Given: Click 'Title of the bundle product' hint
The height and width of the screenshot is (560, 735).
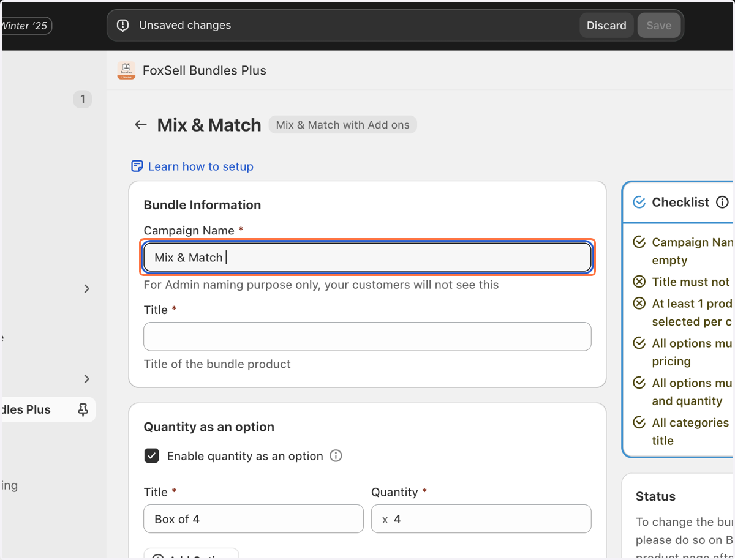Looking at the screenshot, I should [x=217, y=364].
